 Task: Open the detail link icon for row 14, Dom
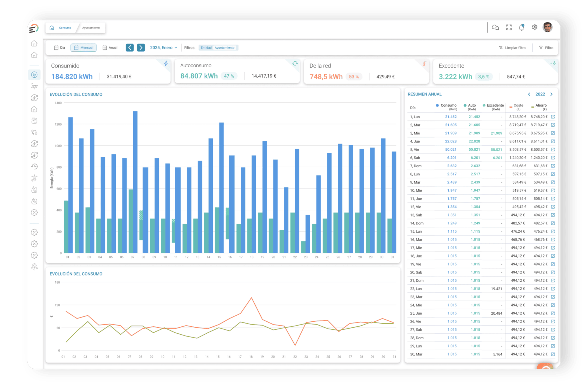tap(553, 223)
